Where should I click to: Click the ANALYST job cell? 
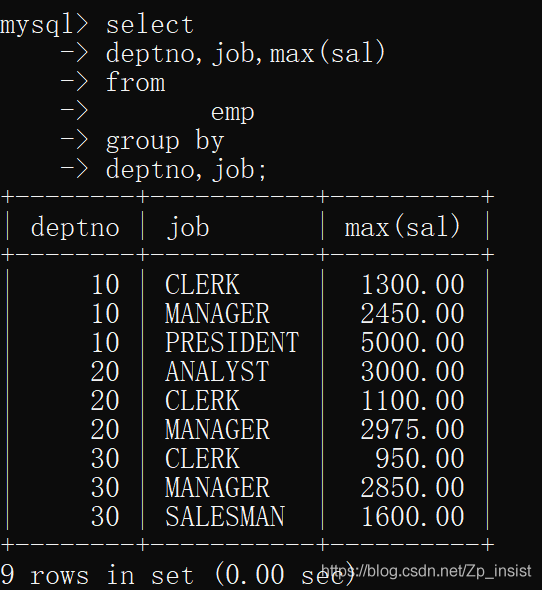tap(217, 371)
